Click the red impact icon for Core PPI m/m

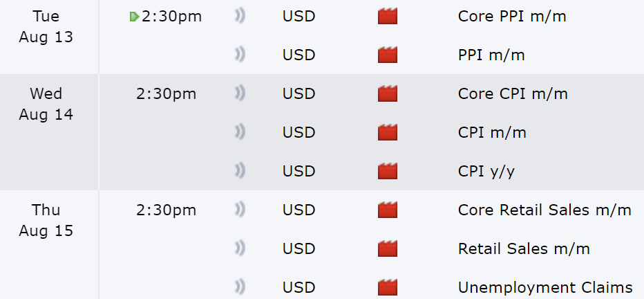coord(388,17)
